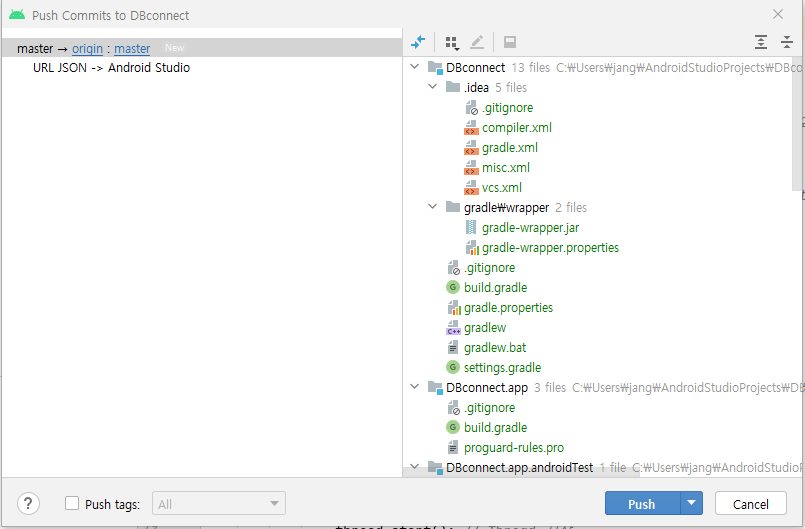The image size is (805, 529).
Task: Collapse the DBconnect.app.androidTest node
Action: point(415,466)
